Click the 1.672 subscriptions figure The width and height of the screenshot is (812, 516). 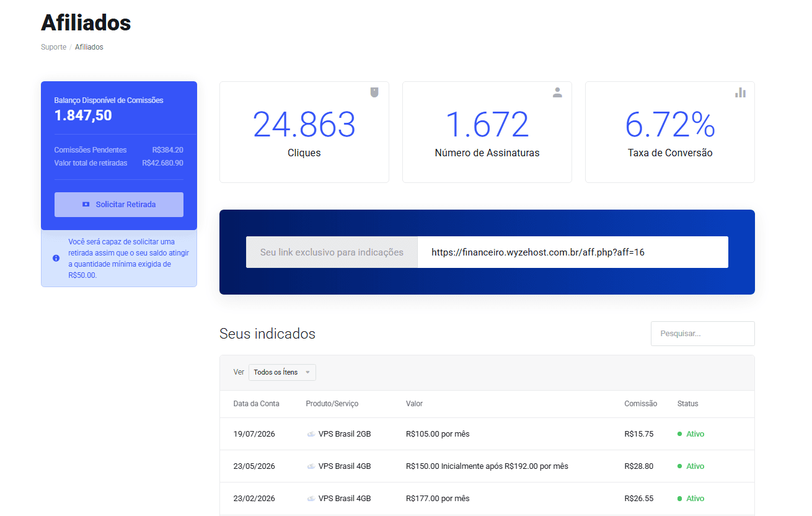(x=487, y=125)
